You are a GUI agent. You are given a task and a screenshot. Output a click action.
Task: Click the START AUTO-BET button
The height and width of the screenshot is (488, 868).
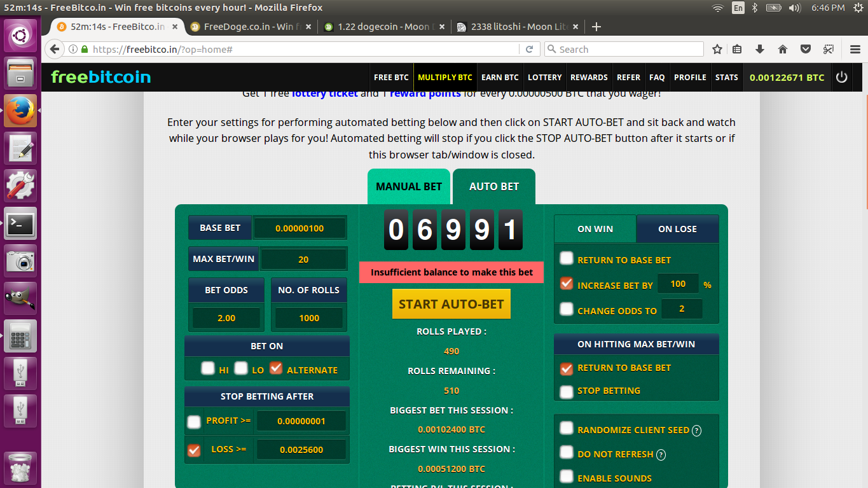451,304
